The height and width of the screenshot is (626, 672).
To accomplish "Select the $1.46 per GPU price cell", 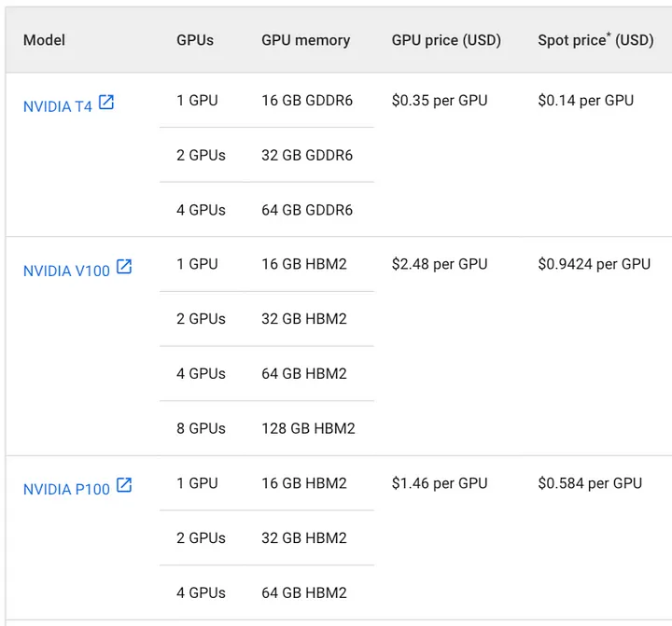I will point(440,483).
